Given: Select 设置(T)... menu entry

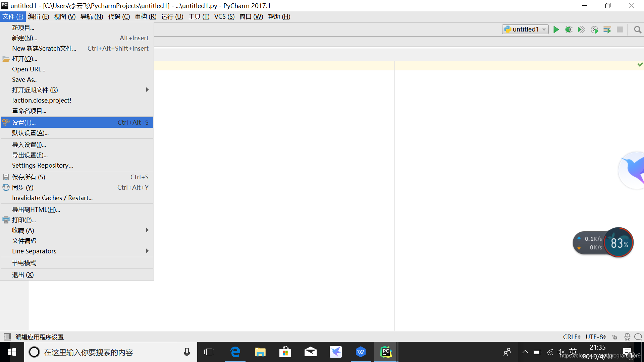Looking at the screenshot, I should click(77, 122).
